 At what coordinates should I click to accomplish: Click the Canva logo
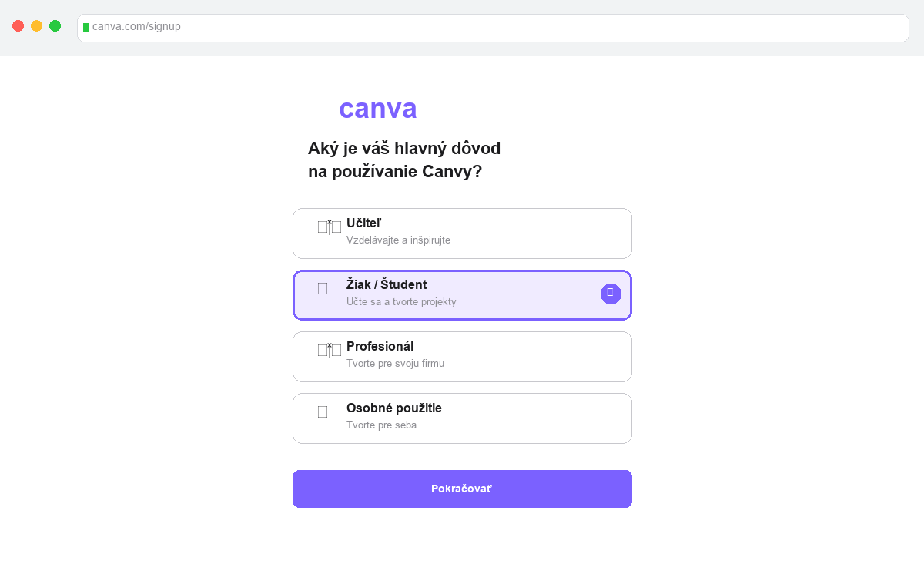pos(377,109)
